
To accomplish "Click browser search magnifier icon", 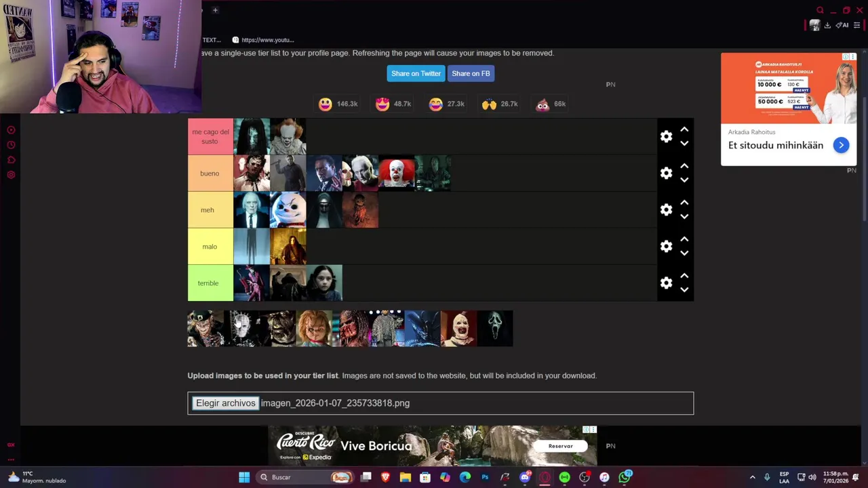I will [820, 10].
